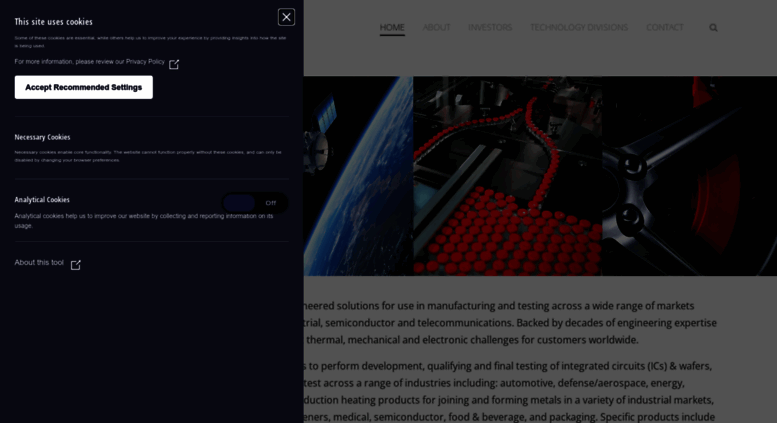Viewport: 777px width, 423px height.
Task: Open the ABOUT menu item
Action: tap(437, 27)
